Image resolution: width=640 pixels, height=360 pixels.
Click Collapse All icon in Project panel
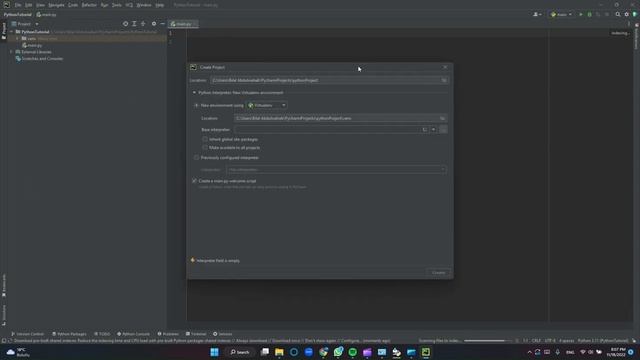click(x=143, y=24)
